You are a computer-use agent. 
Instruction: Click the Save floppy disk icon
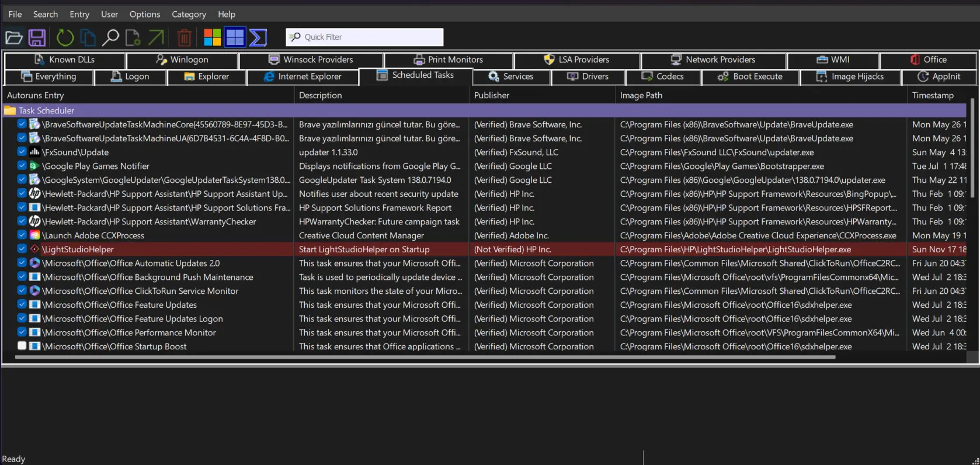coord(37,38)
